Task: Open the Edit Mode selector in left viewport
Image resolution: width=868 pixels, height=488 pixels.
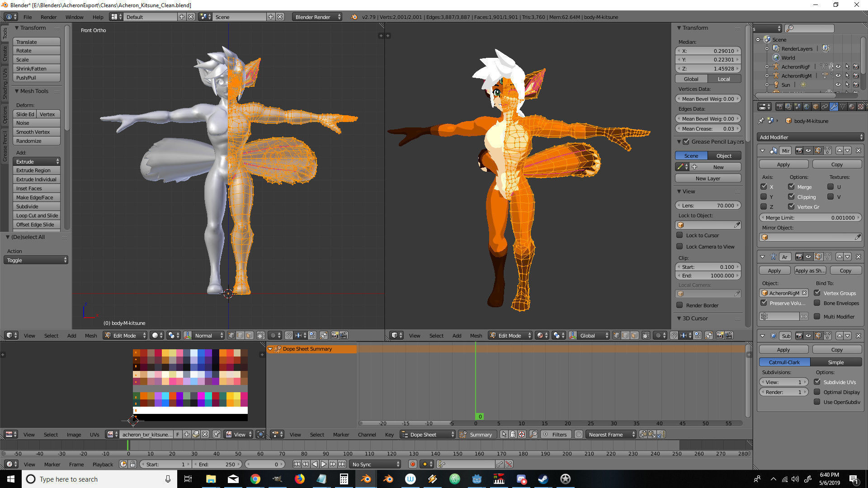Action: coord(125,335)
